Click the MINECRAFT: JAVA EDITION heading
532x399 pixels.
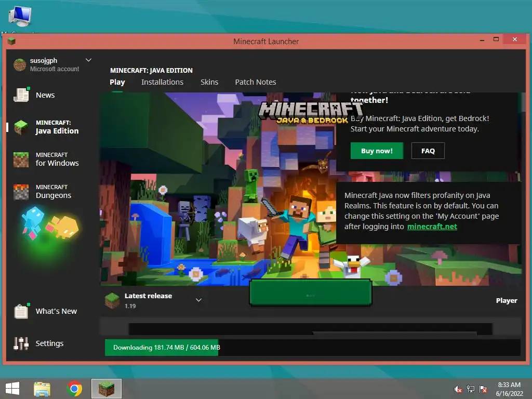pos(151,70)
